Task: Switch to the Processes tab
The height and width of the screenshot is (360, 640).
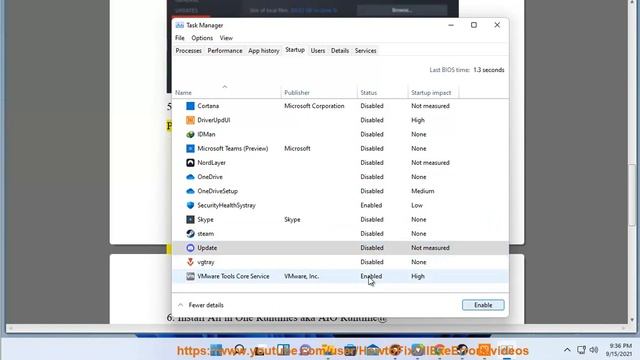Action: click(189, 51)
